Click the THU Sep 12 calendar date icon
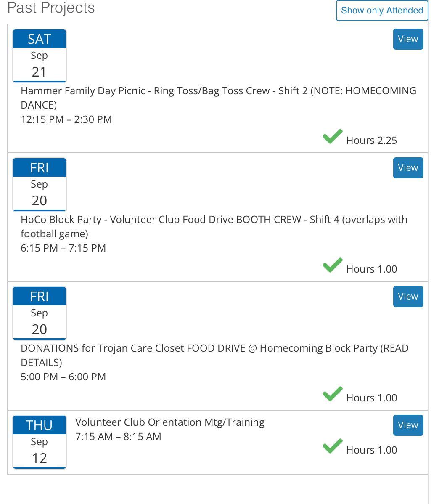 40,442
